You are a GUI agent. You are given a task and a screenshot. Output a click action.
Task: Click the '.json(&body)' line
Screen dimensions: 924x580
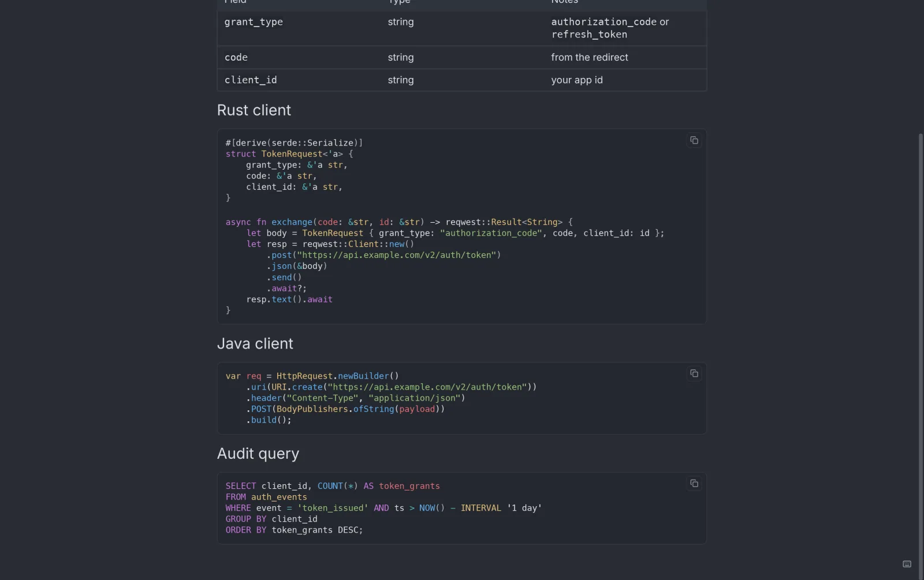click(297, 266)
